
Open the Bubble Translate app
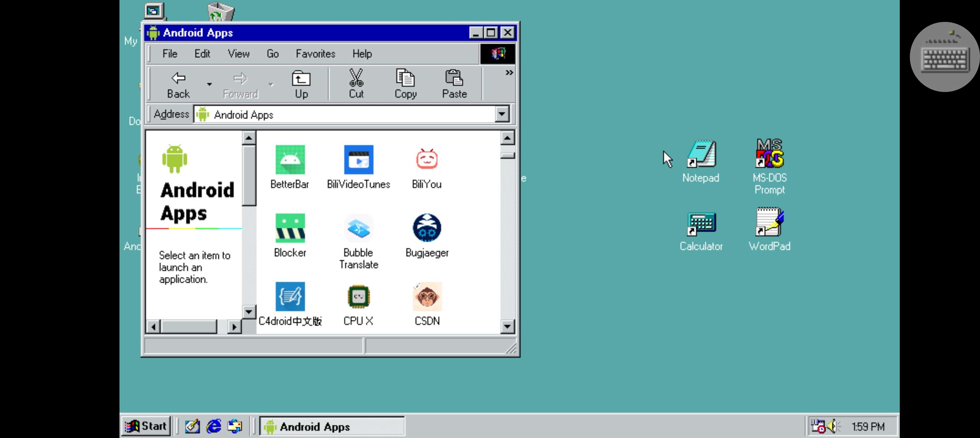[358, 228]
